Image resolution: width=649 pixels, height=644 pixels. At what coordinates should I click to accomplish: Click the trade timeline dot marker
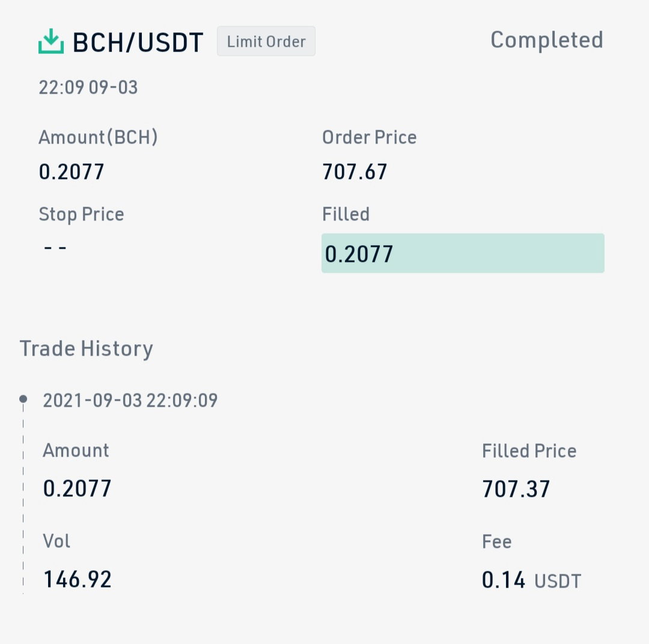[23, 398]
